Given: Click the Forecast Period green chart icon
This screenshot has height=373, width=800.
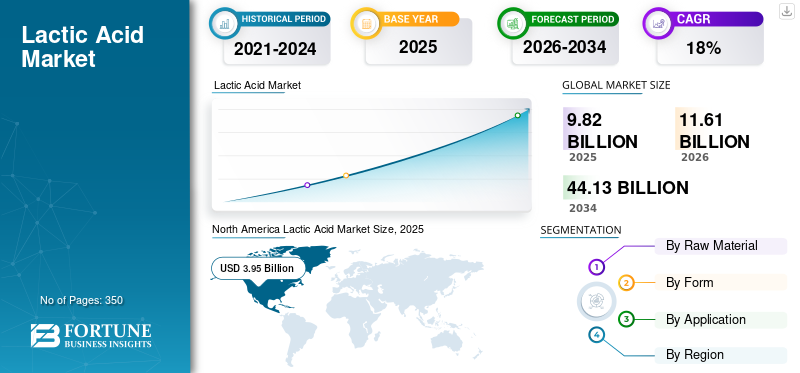Looking at the screenshot, I should (x=513, y=23).
